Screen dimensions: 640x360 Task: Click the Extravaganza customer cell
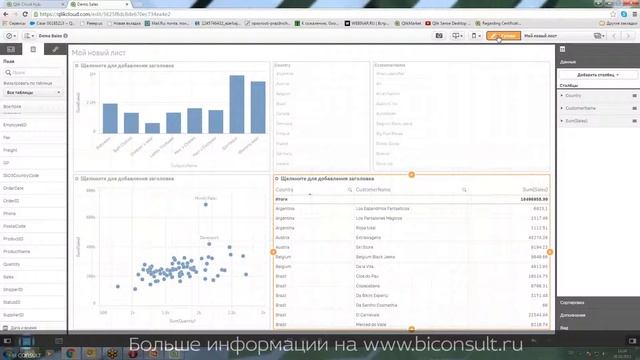tap(368, 238)
